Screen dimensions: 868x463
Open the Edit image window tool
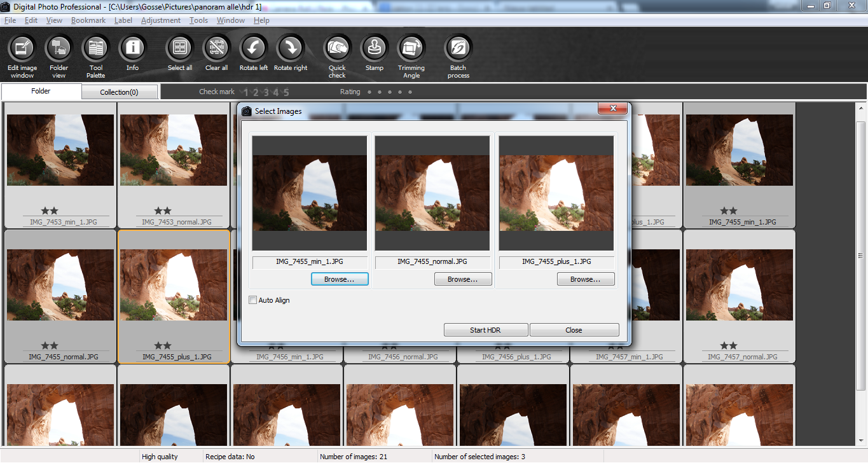(x=22, y=48)
